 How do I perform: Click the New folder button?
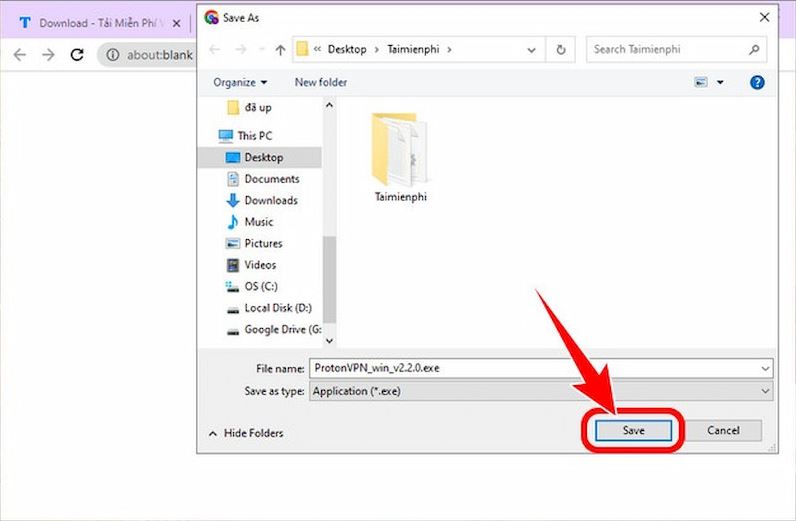[320, 82]
